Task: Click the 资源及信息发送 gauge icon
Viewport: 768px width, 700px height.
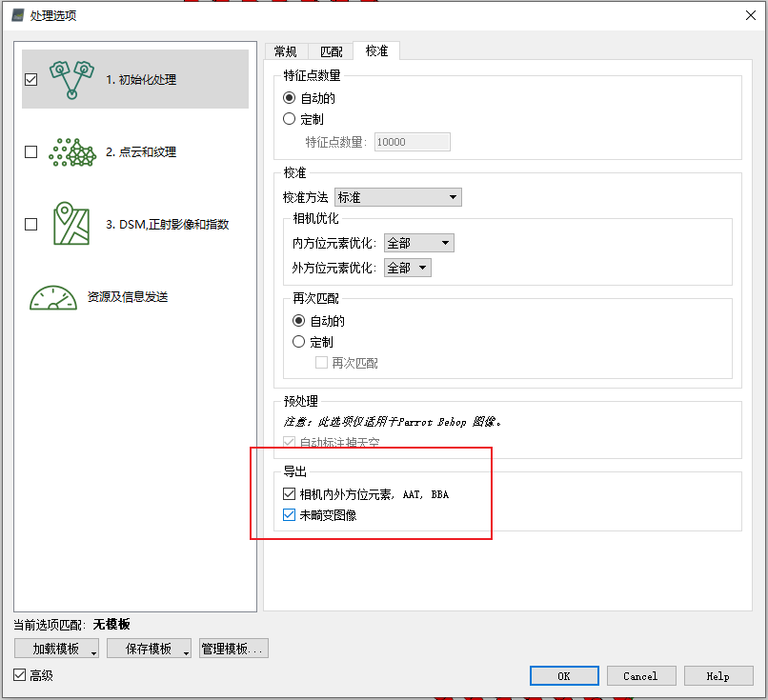Action: tap(54, 297)
